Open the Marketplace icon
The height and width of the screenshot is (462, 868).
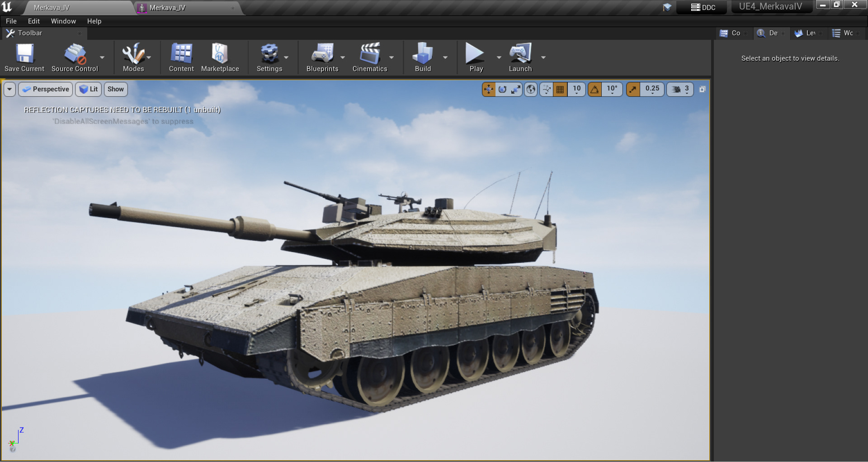tap(220, 54)
